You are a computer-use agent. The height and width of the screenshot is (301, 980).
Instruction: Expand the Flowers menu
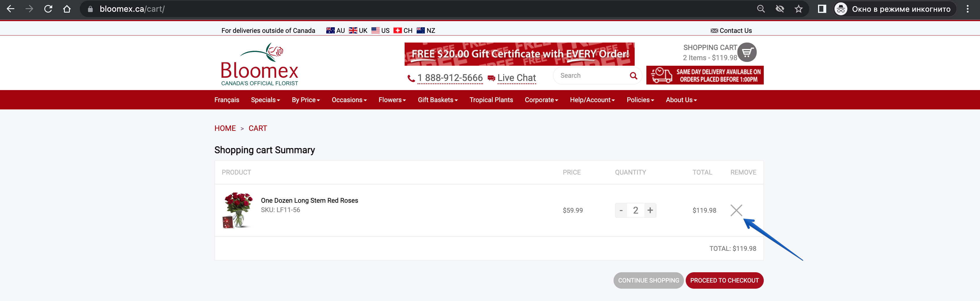[x=392, y=100]
